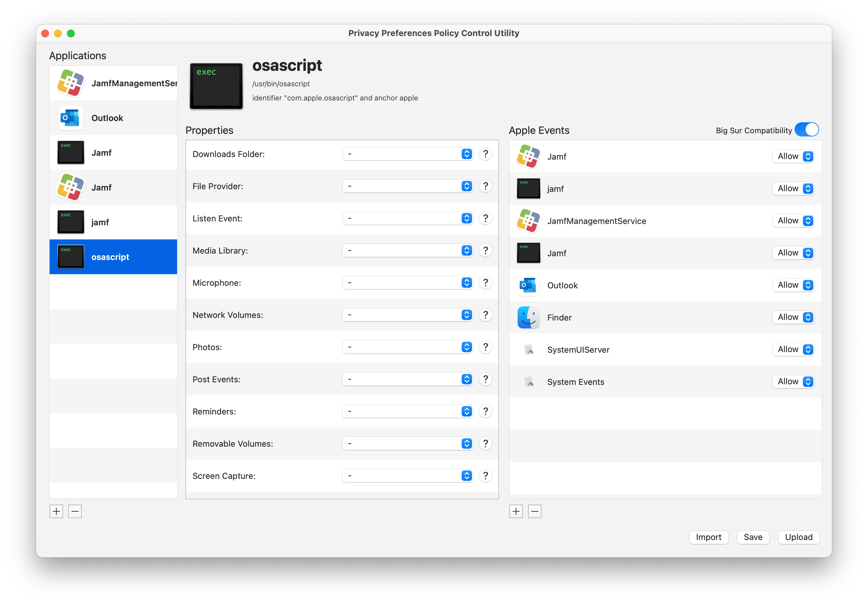Add an Apple Event with the plus button
Image resolution: width=868 pixels, height=605 pixels.
(x=516, y=511)
